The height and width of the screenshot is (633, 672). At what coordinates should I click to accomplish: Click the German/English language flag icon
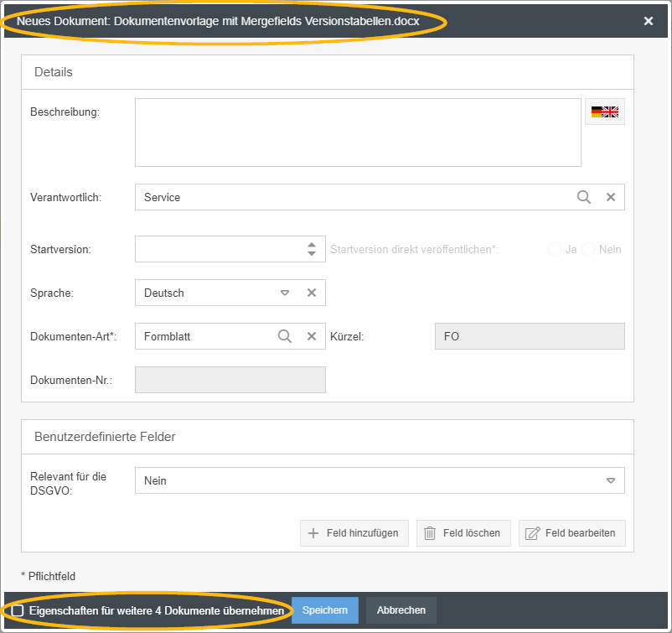(604, 112)
